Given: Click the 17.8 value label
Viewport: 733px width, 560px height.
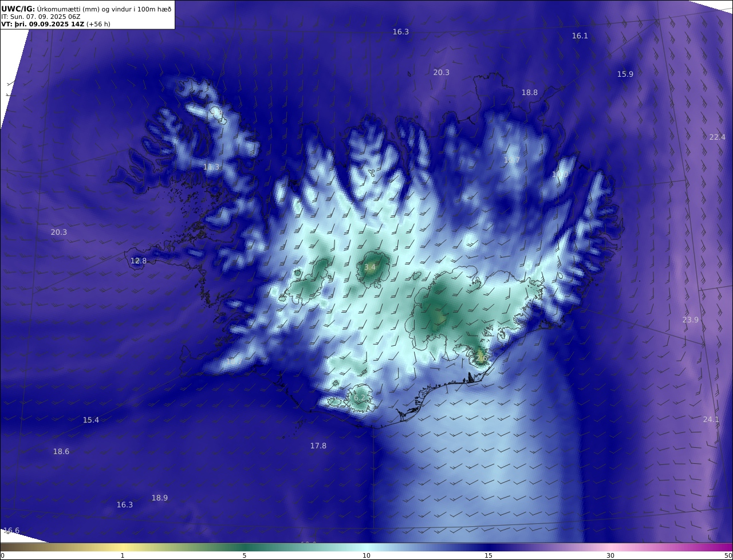Looking at the screenshot, I should (318, 445).
